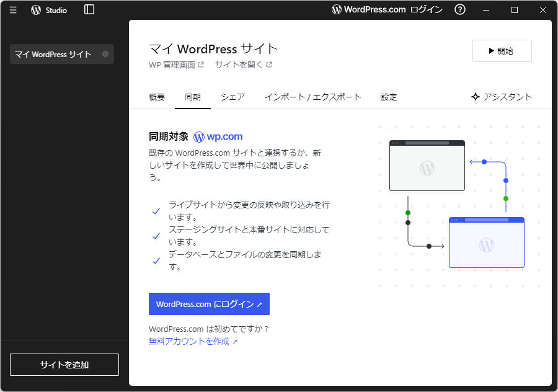
Task: Open the help question-mark icon
Action: point(459,9)
